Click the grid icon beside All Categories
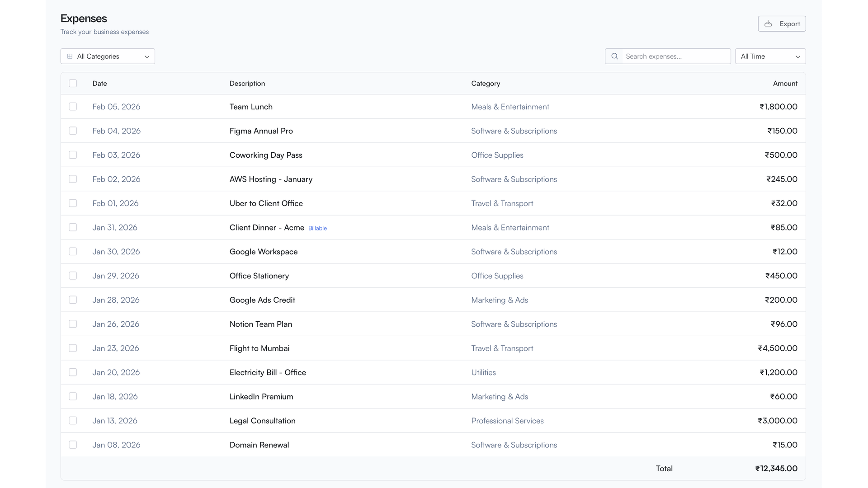 70,56
